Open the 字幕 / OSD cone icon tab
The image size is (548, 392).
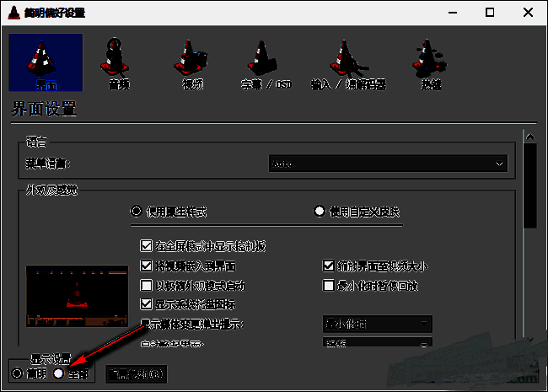[x=266, y=63]
